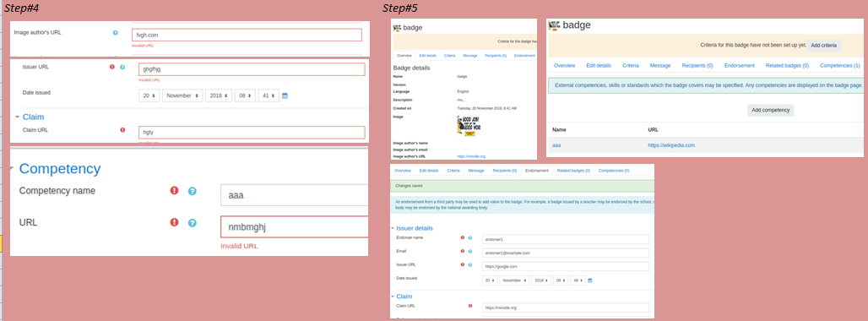Open calendar picker beside the minute 48 selector
The image size is (868, 321).
pos(590,280)
